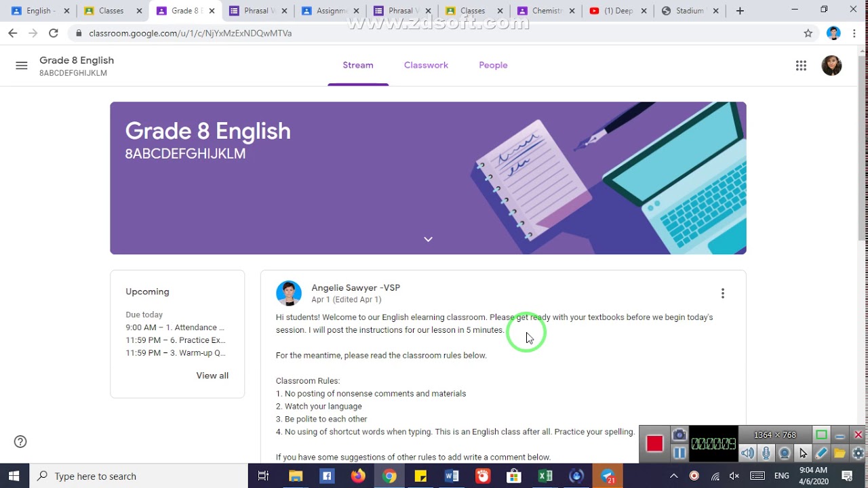Switch to the Stream tab
Viewport: 868px width, 488px height.
[x=358, y=66]
